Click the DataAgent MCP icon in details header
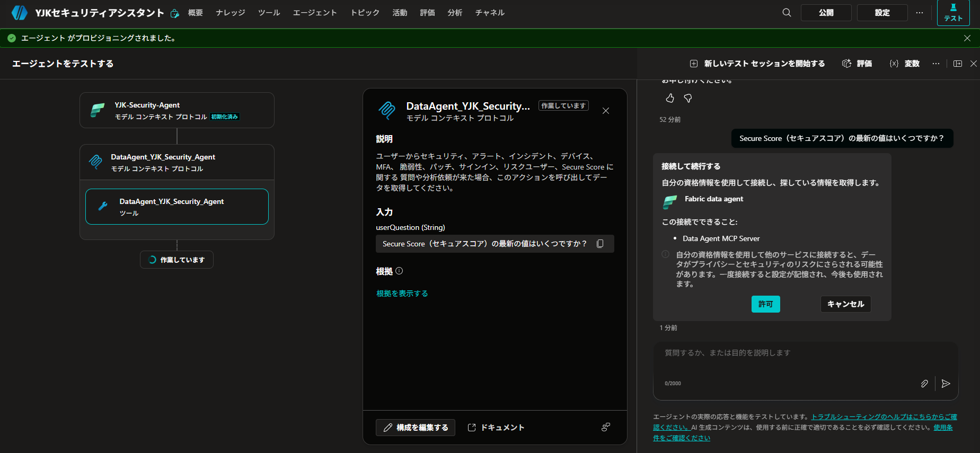 point(387,111)
